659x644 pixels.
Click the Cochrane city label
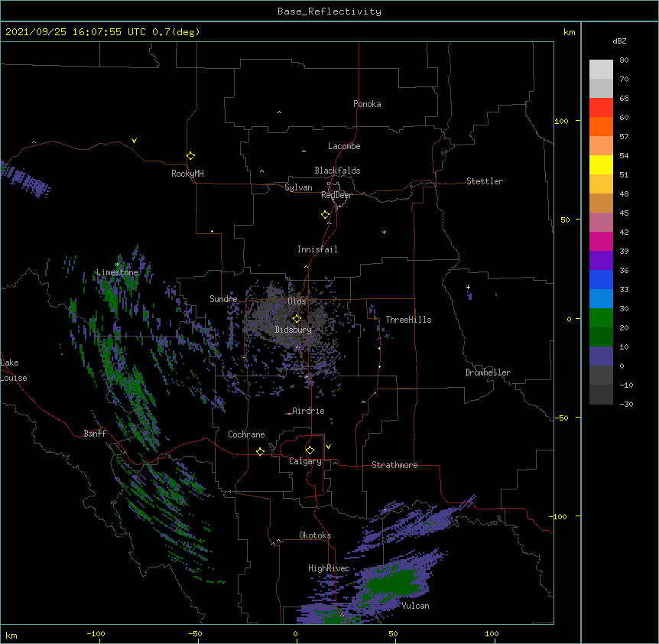click(x=246, y=434)
